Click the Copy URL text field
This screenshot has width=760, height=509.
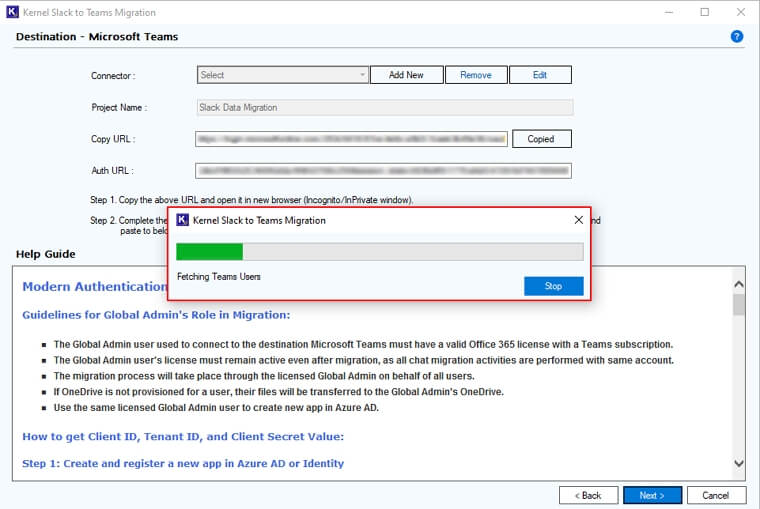click(351, 139)
